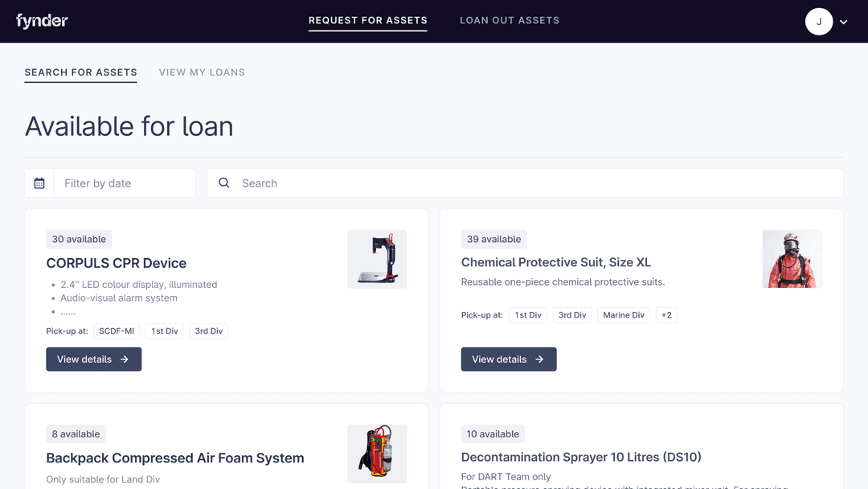
Task: Open the REQUEST FOR ASSETS menu
Action: (x=367, y=20)
